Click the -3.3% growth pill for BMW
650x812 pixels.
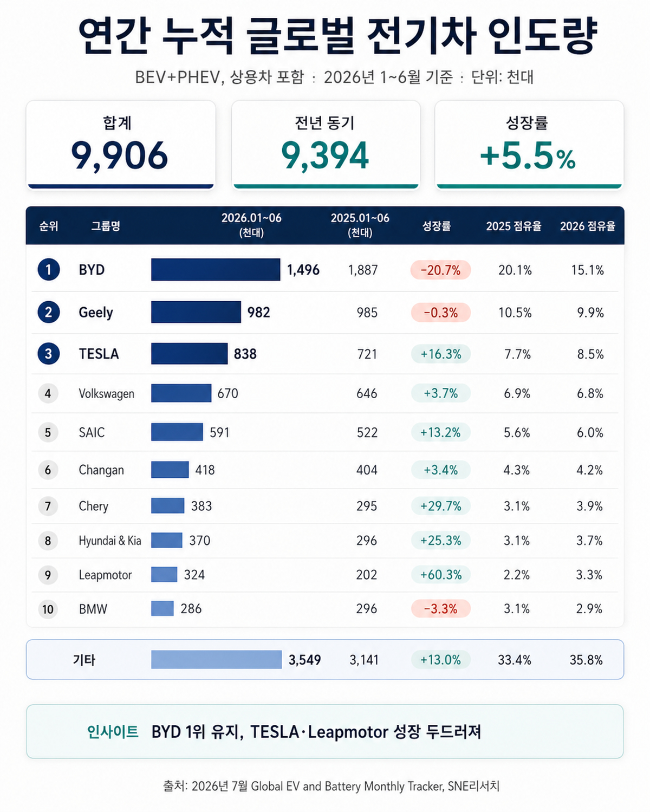[440, 609]
